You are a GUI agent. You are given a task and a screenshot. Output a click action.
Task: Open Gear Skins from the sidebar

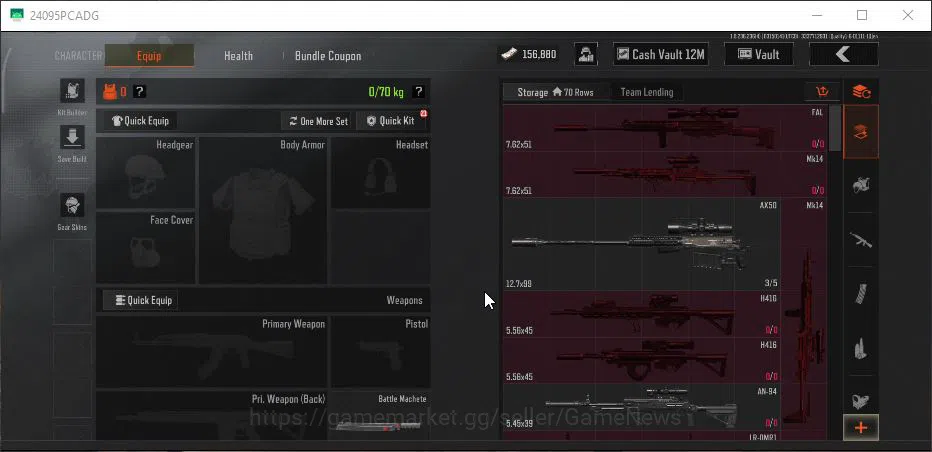tap(73, 205)
